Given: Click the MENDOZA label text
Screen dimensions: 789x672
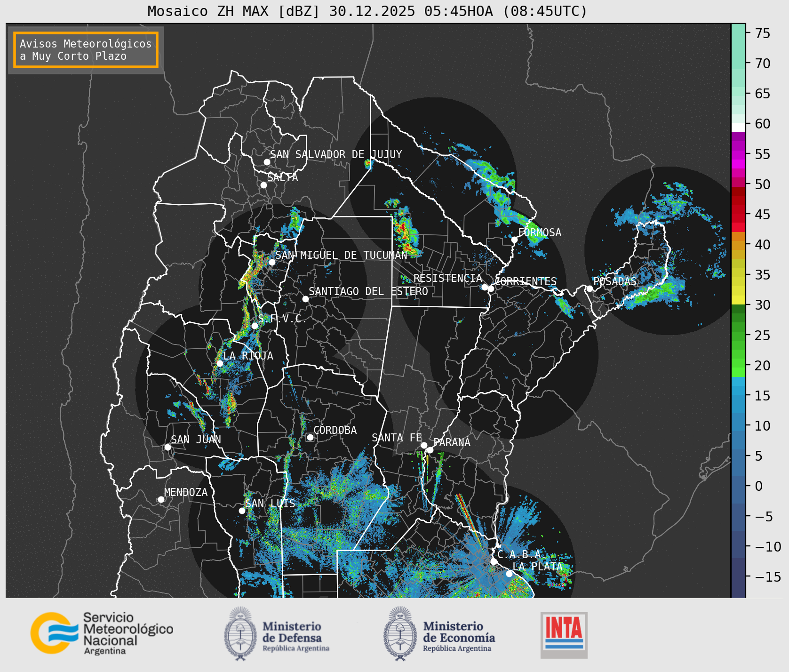Looking at the screenshot, I should pos(186,492).
